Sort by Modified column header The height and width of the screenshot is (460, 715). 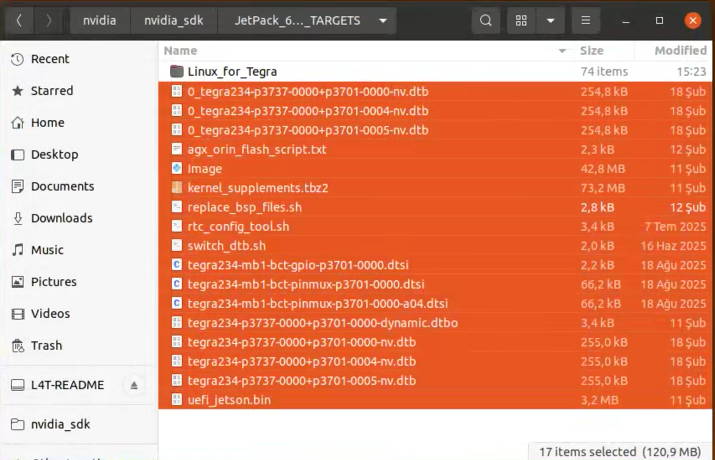pyautogui.click(x=680, y=51)
